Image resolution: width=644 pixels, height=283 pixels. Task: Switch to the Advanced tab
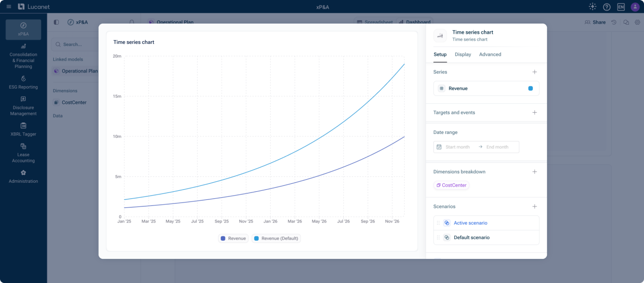490,54
